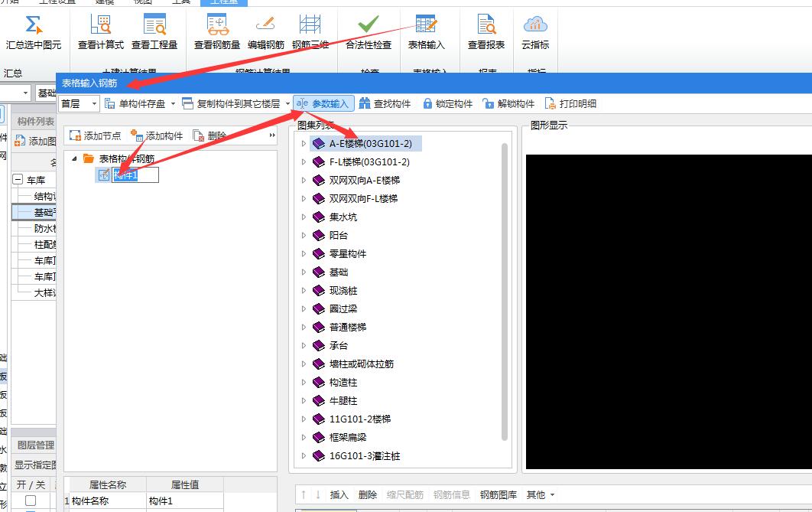
Task: Click 锁定构件 lock button
Action: 448,103
